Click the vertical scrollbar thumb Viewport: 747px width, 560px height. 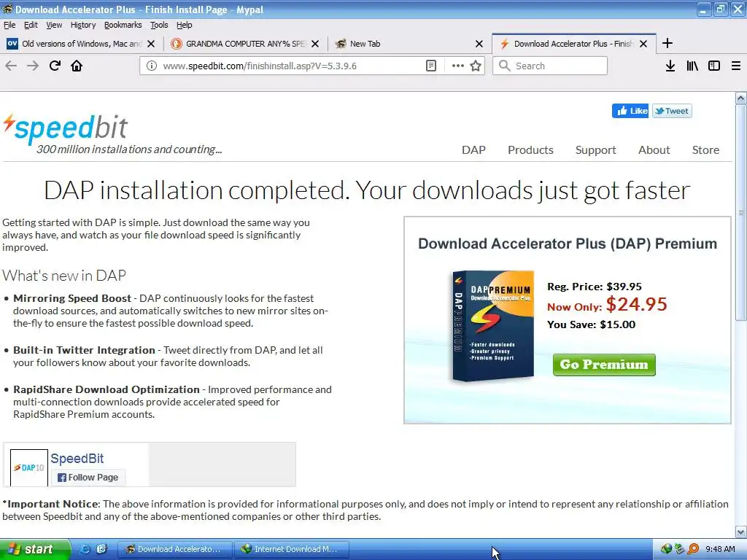click(741, 212)
